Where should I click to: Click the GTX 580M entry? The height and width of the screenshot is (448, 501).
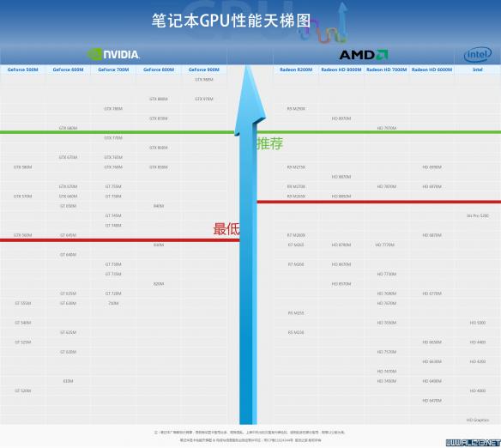point(22,167)
